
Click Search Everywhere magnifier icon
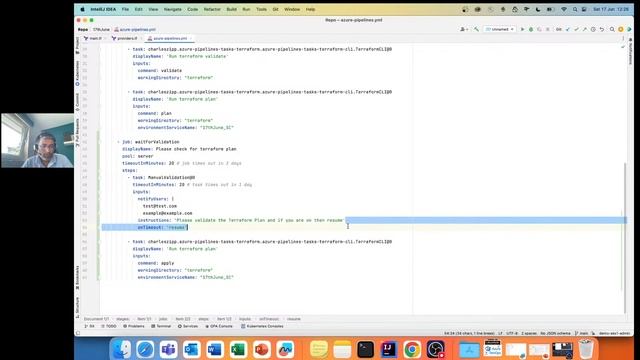coord(612,29)
